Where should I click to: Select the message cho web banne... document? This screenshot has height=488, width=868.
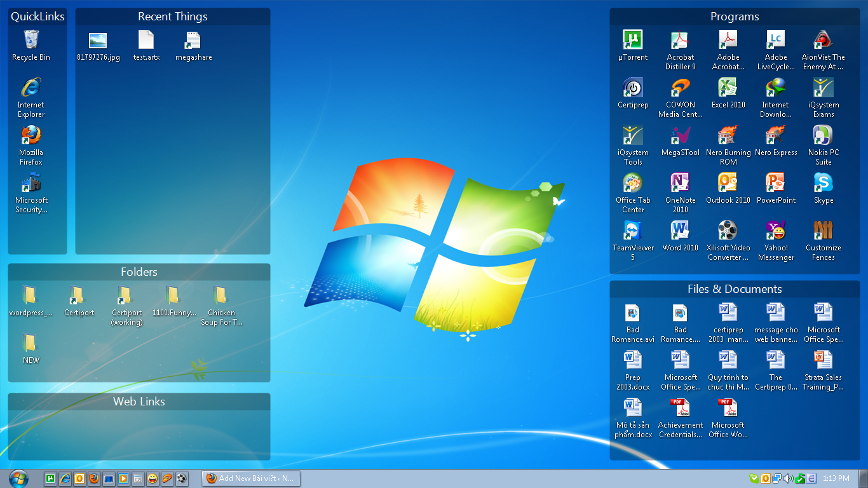tap(776, 323)
